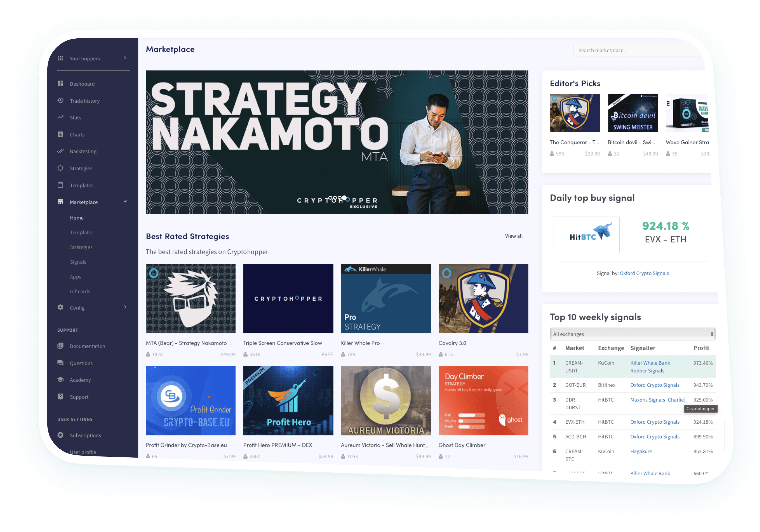
Task: Open Triple Screen Conservative Slow thumbnail
Action: pos(288,298)
